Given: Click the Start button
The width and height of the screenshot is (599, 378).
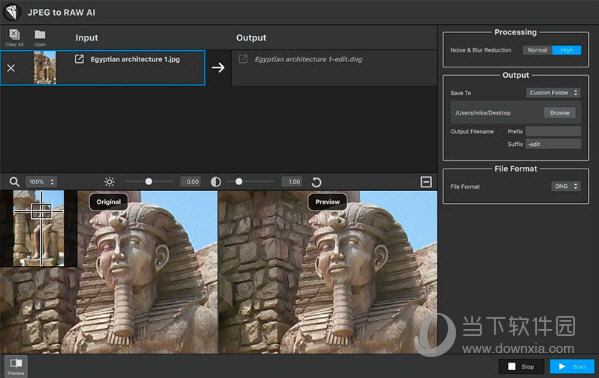Looking at the screenshot, I should [x=572, y=367].
